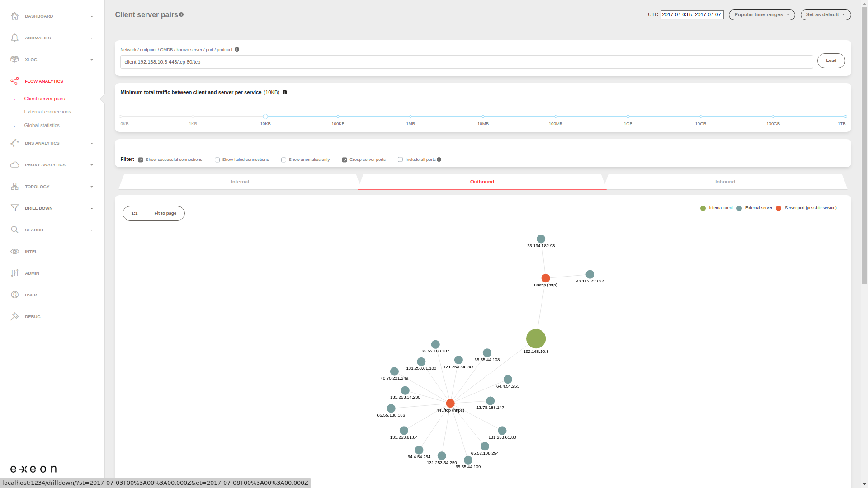Toggle Show anomalies only checkbox
868x488 pixels.
tap(283, 160)
